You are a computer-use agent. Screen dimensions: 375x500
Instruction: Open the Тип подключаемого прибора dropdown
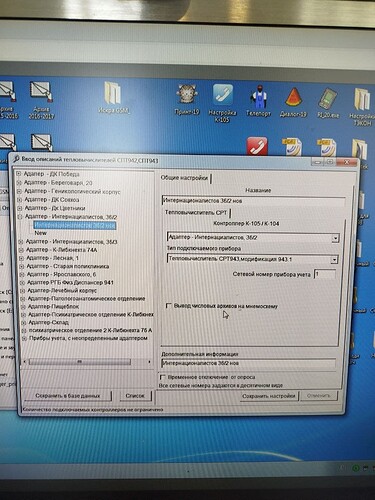click(334, 259)
